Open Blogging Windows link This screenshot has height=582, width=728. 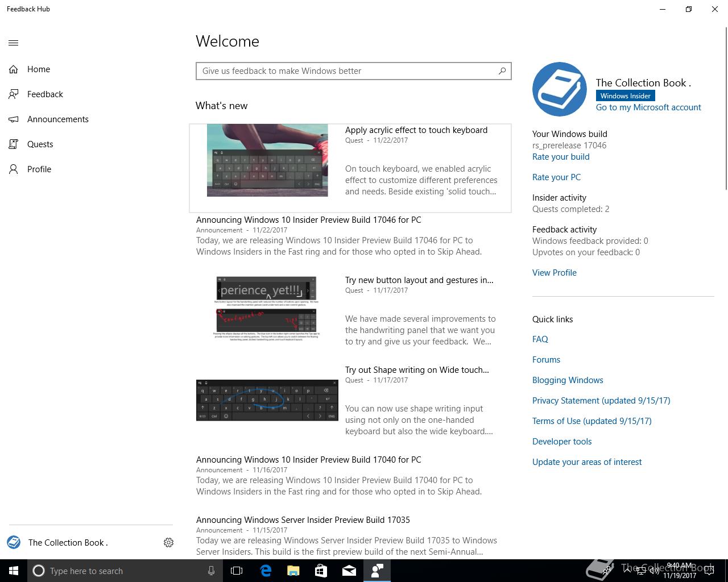568,380
